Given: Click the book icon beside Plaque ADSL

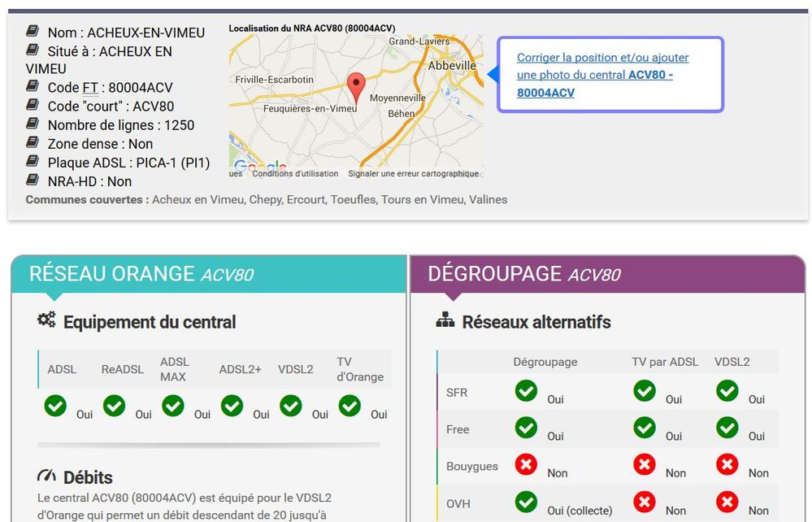Looking at the screenshot, I should click(x=33, y=161).
